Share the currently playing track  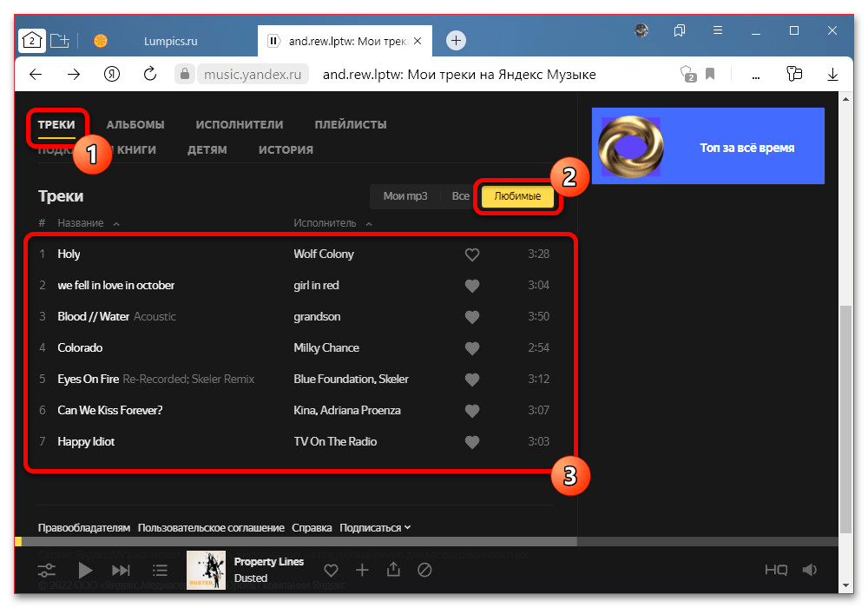(x=393, y=570)
